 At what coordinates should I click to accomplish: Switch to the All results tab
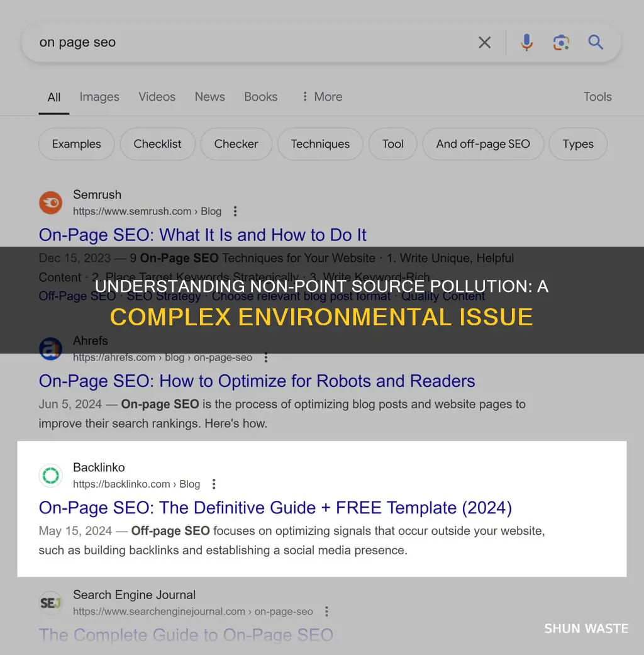pyautogui.click(x=54, y=98)
